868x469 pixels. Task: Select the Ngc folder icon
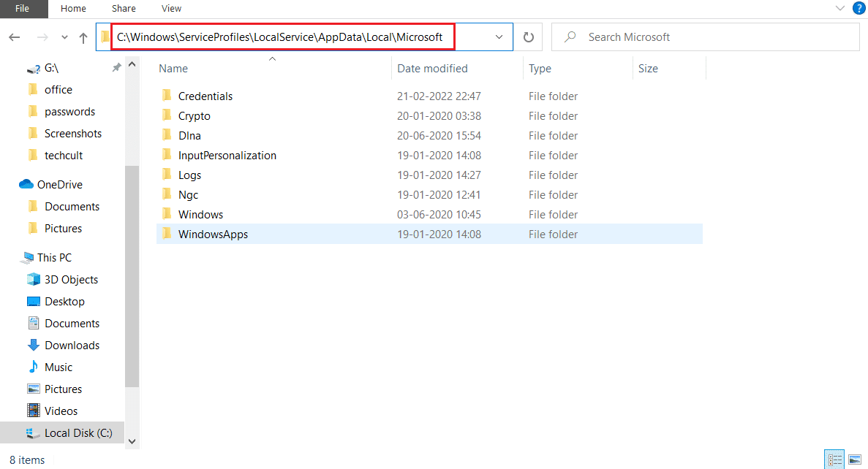pos(167,194)
